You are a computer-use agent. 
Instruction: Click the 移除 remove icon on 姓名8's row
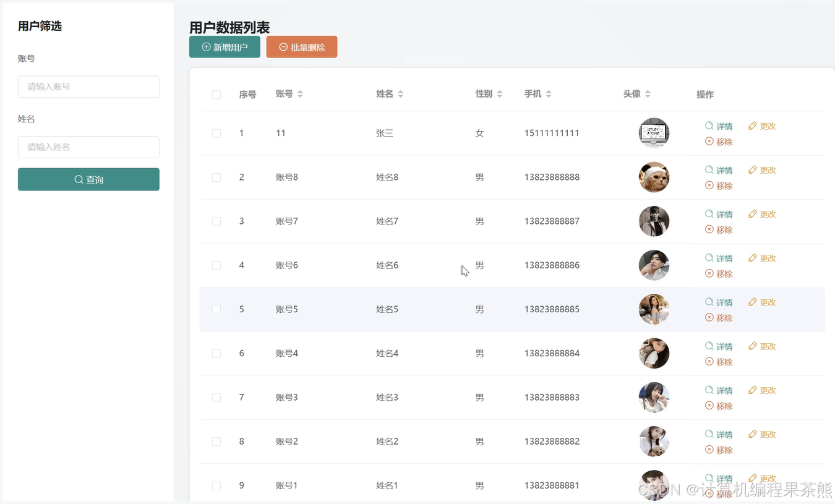[709, 186]
